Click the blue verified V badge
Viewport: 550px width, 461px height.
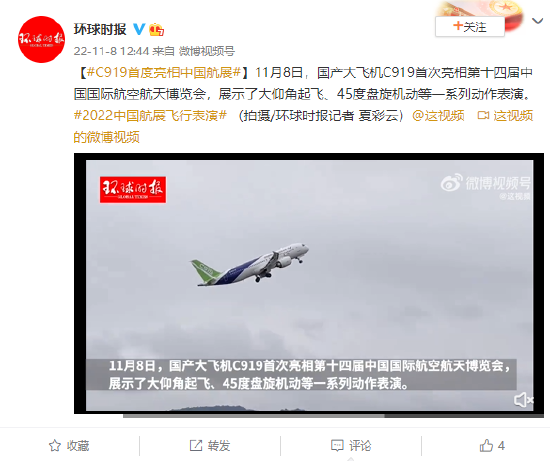pos(139,29)
